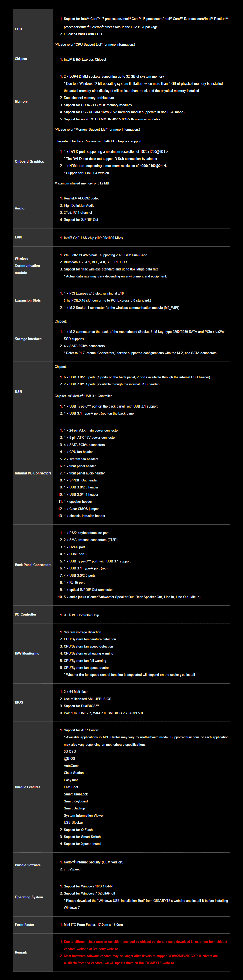Click the I/O Controller row label
This screenshot has width=243, height=980.
25,614
